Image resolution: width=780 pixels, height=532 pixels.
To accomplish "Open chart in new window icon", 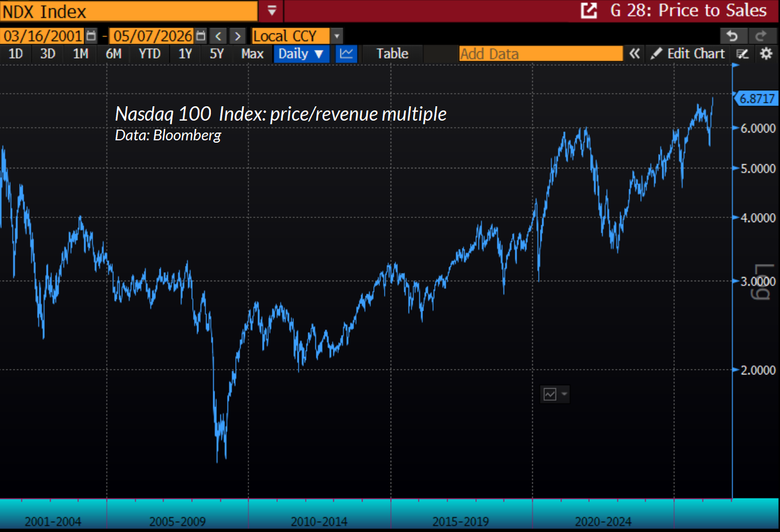I will [589, 11].
